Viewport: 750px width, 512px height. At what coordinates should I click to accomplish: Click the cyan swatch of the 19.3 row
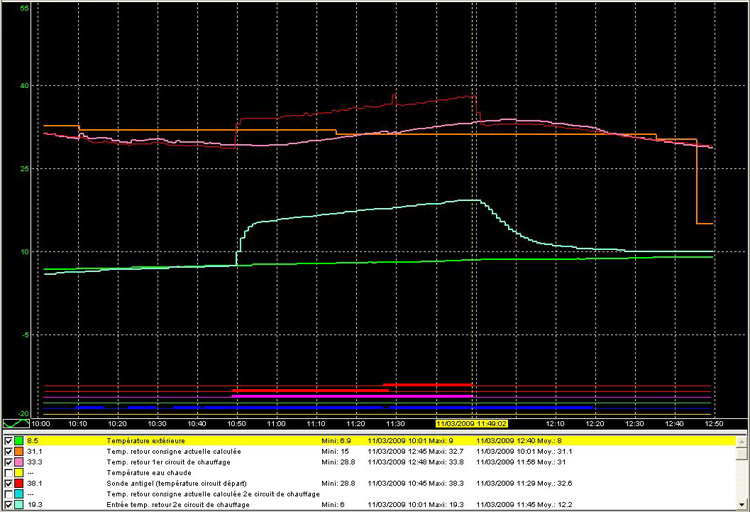(x=20, y=505)
